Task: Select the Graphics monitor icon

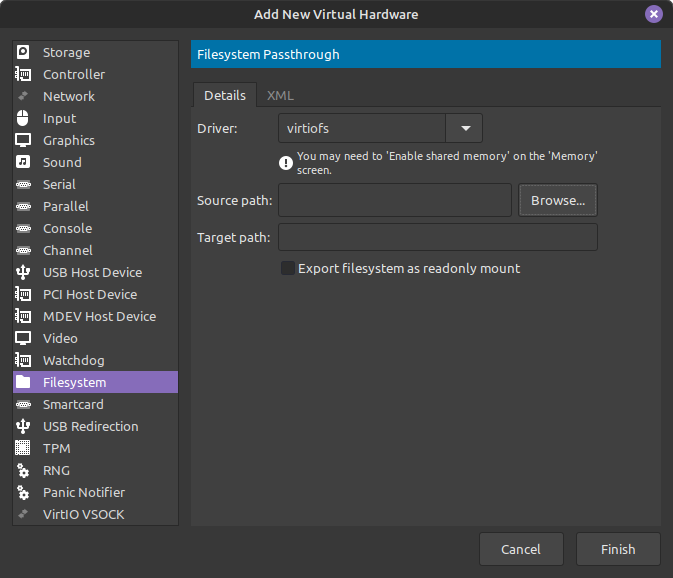Action: click(23, 140)
